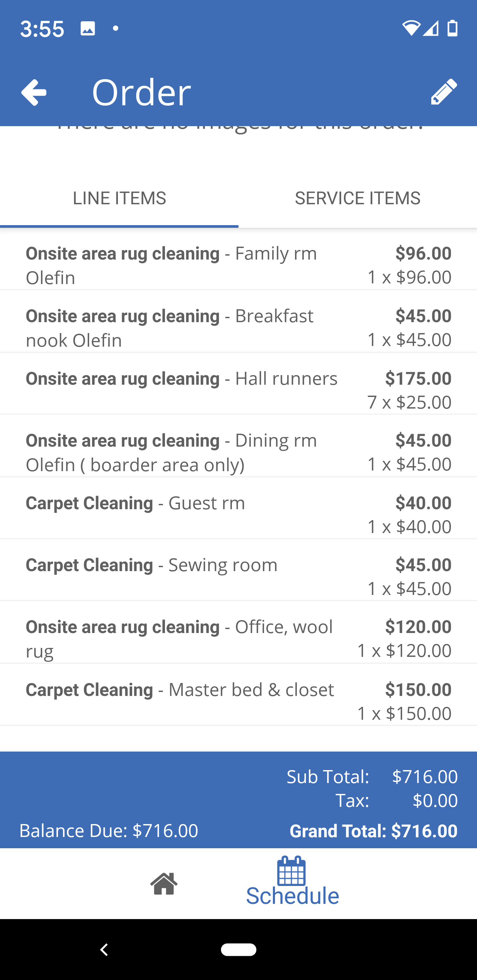Screen dimensions: 477x980
Task: Select the Master bed & closet item
Action: coord(238,701)
